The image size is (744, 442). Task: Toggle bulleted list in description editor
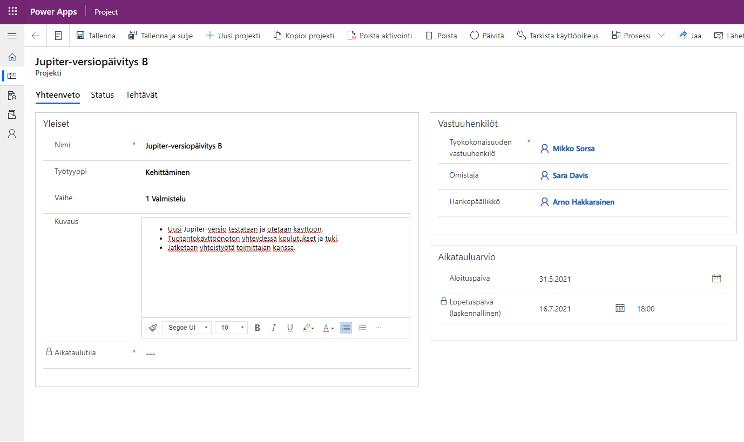345,327
